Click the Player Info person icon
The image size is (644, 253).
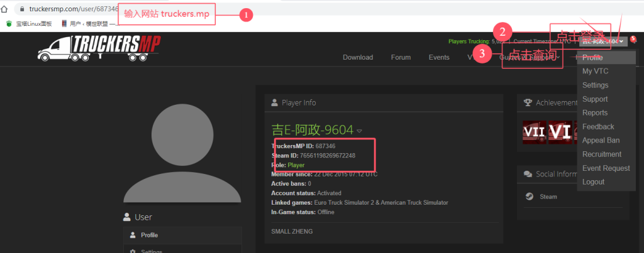point(275,102)
